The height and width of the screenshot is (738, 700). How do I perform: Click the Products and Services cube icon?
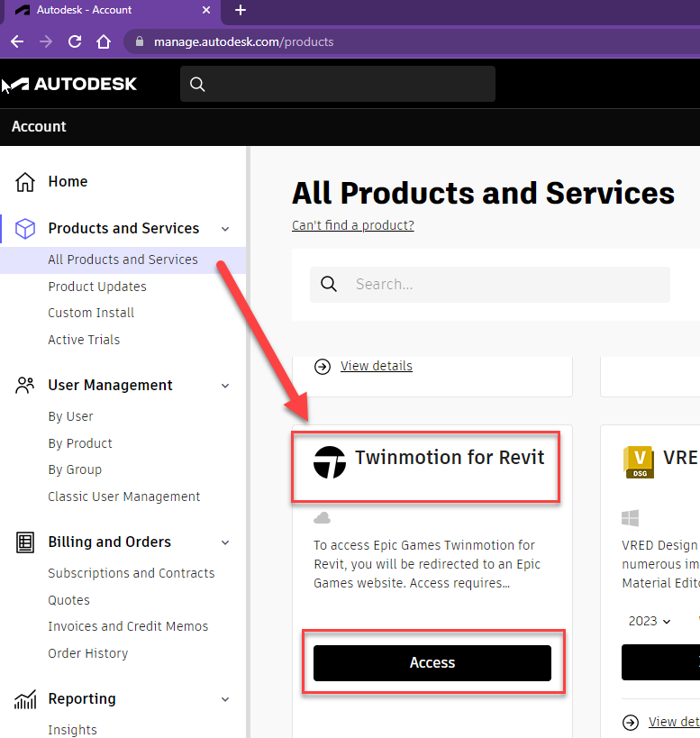[25, 229]
